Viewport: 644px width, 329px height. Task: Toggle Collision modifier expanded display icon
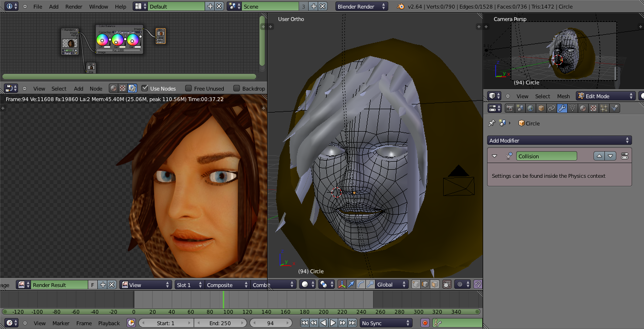(x=624, y=156)
